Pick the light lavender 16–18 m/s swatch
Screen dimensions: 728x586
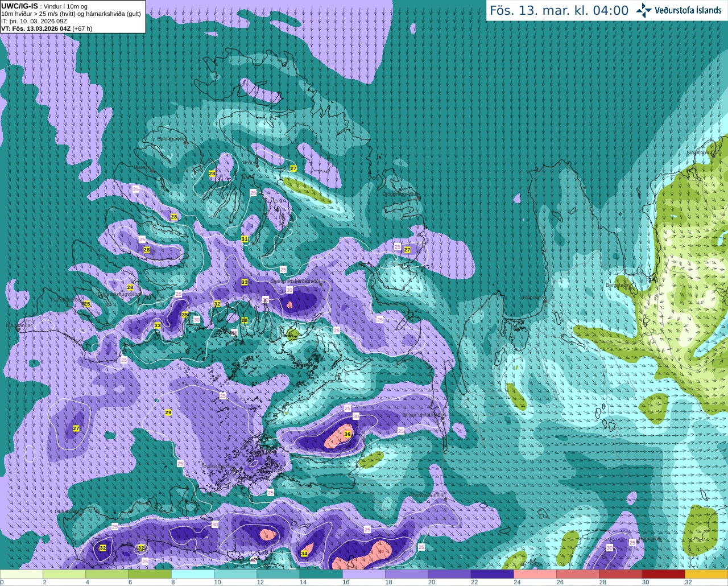tap(364, 574)
